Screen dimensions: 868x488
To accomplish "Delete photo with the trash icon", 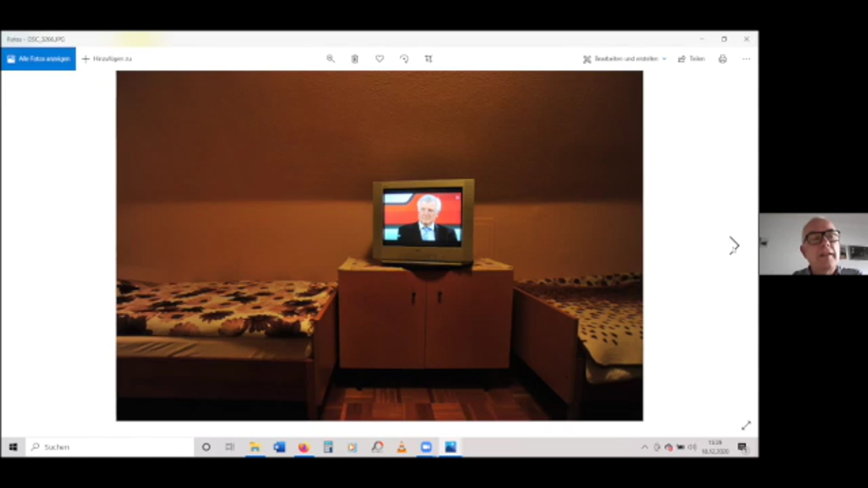I will (x=355, y=59).
